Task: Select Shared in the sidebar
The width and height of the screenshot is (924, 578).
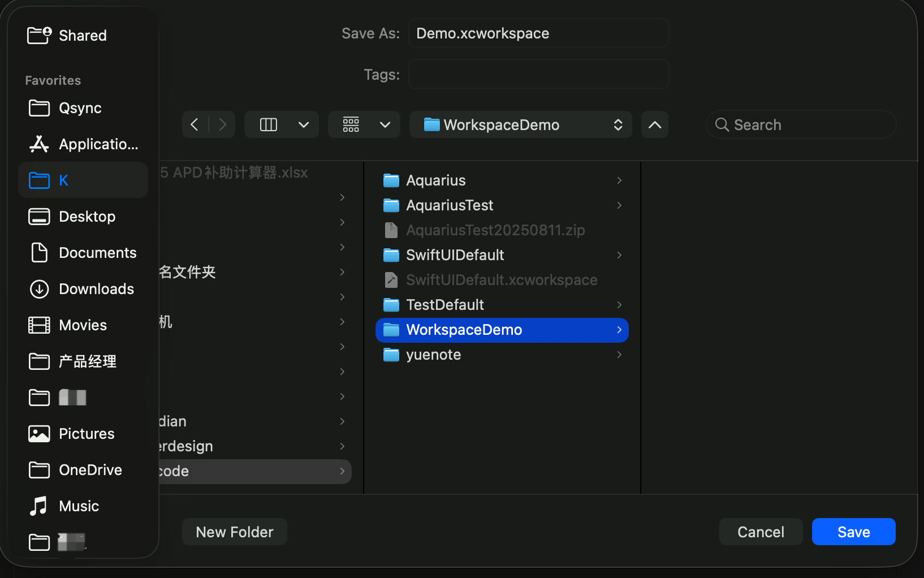Action: pyautogui.click(x=83, y=36)
